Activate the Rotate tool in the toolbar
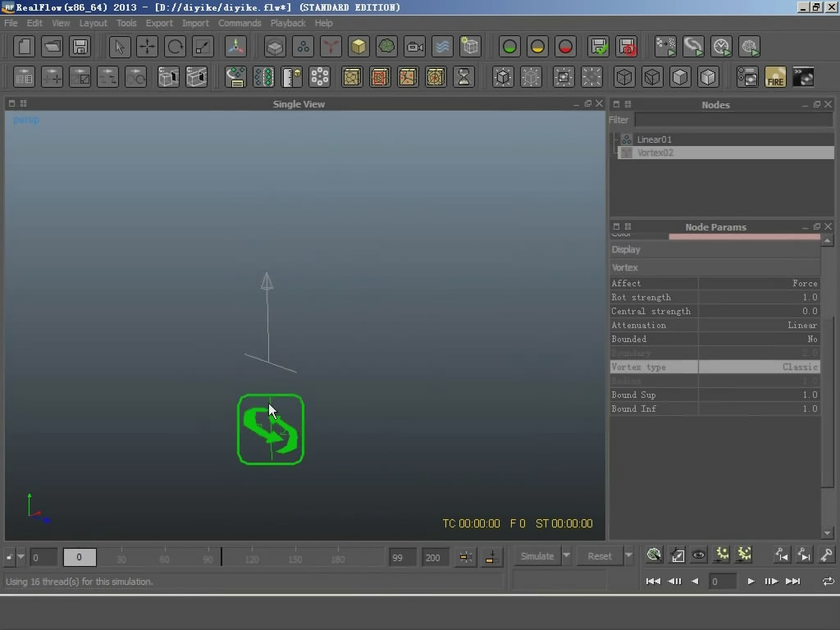Screen dimensions: 840x630 (175, 47)
